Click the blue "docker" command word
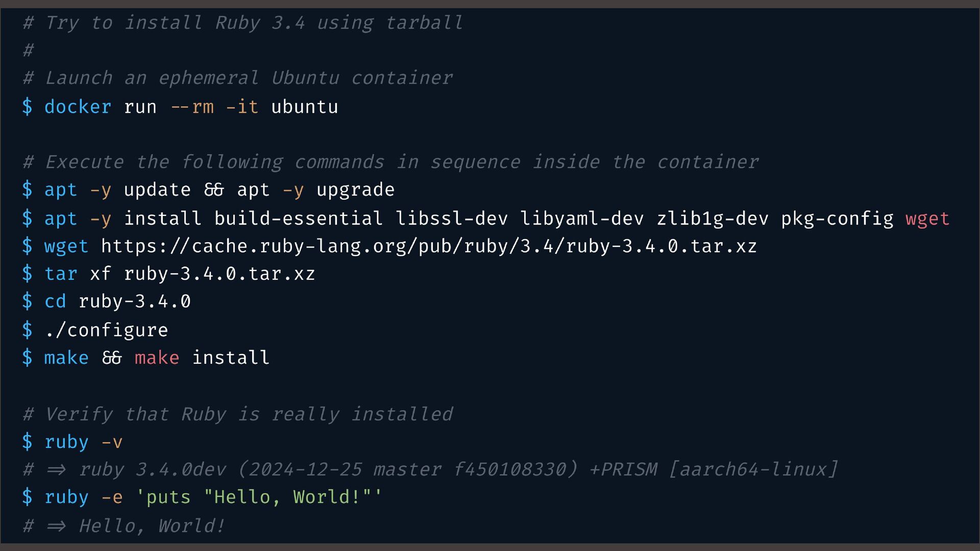Screen dimensions: 980x551 click(x=78, y=107)
